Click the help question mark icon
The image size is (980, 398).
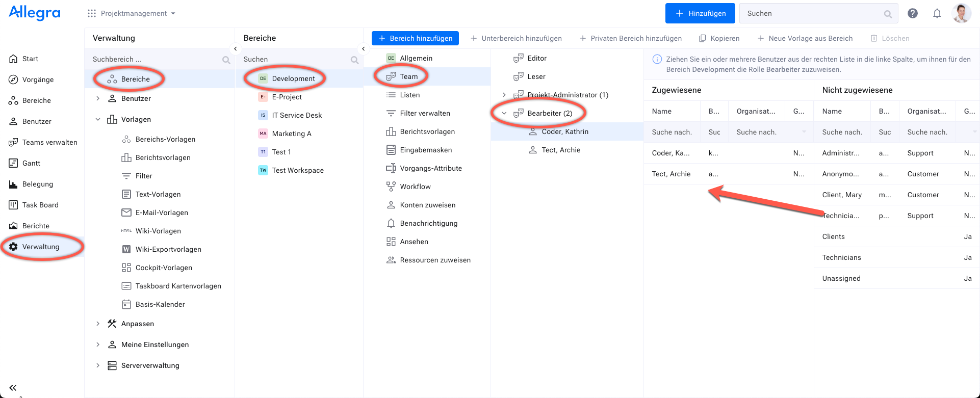pyautogui.click(x=913, y=13)
